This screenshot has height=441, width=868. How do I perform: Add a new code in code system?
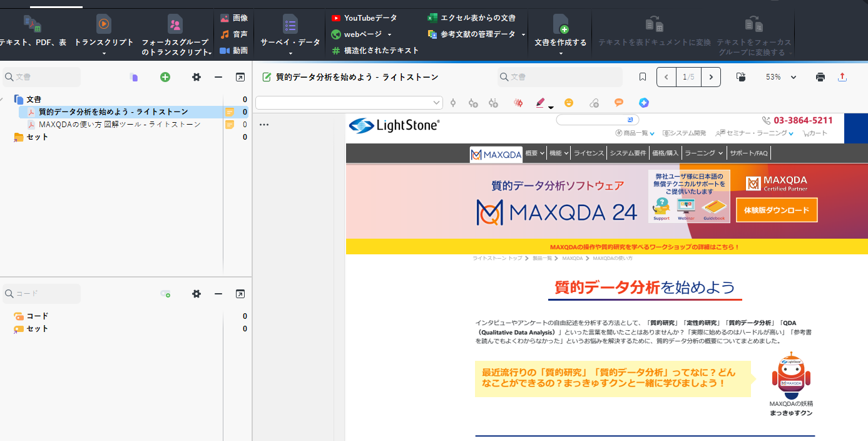(x=165, y=294)
